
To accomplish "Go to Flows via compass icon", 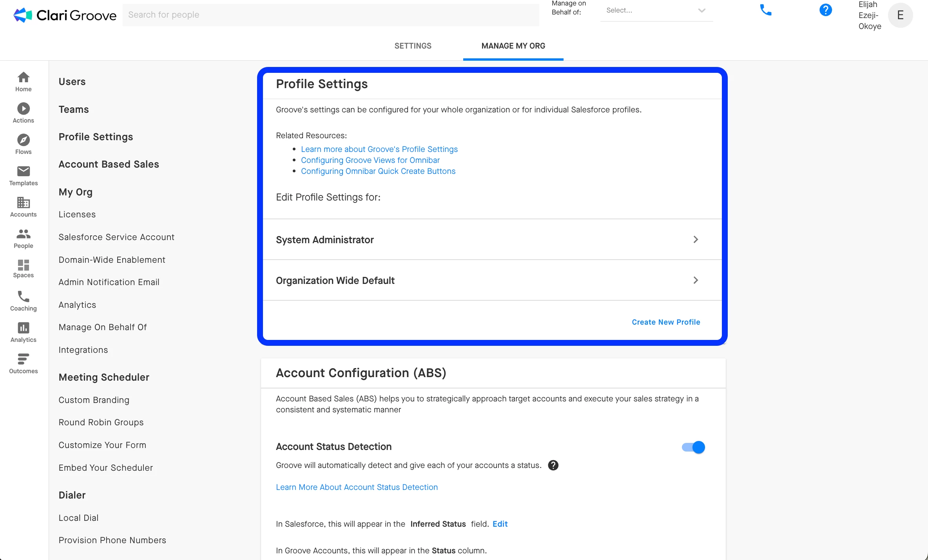I will point(24,144).
